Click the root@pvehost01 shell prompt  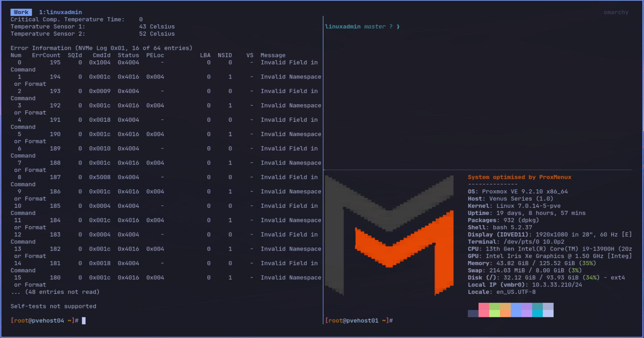[359, 321]
